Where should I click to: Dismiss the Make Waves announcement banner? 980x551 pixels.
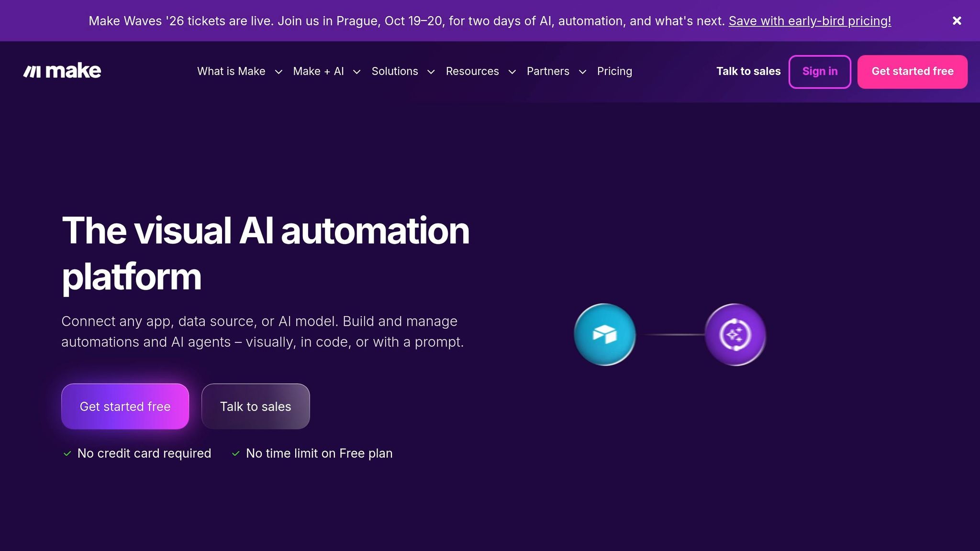pos(957,21)
